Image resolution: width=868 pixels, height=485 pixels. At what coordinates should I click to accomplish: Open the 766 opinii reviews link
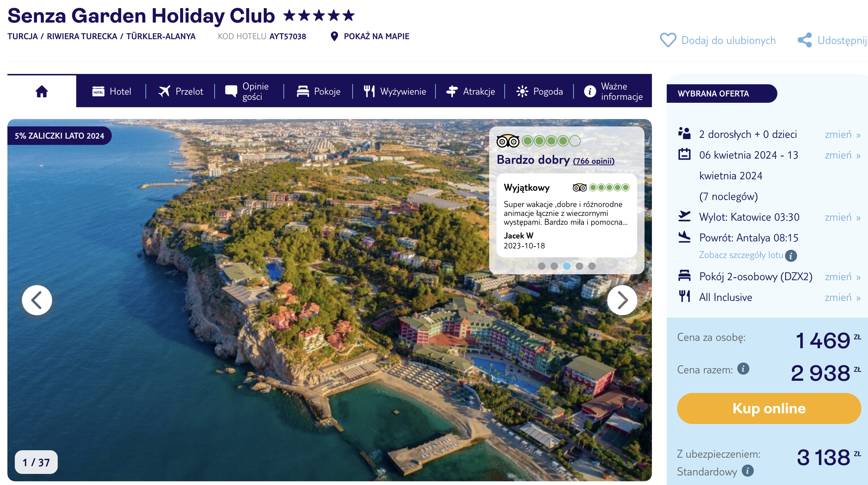click(x=594, y=161)
